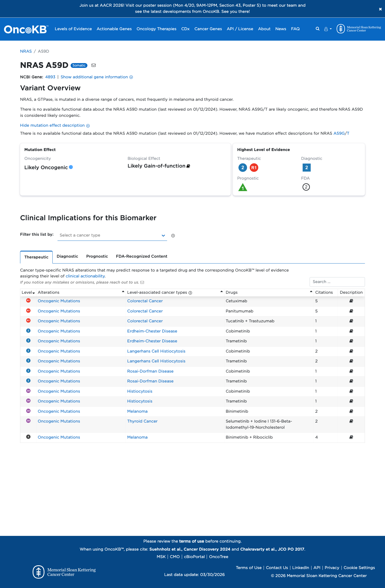Open cBioPortal footer link
Viewport: 385px width, 588px height.
click(x=194, y=557)
